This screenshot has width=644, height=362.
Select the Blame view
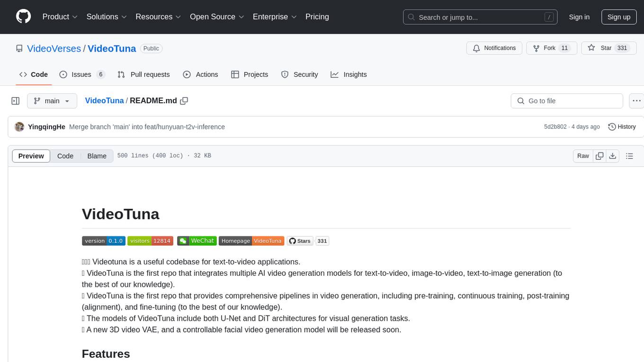(x=97, y=156)
